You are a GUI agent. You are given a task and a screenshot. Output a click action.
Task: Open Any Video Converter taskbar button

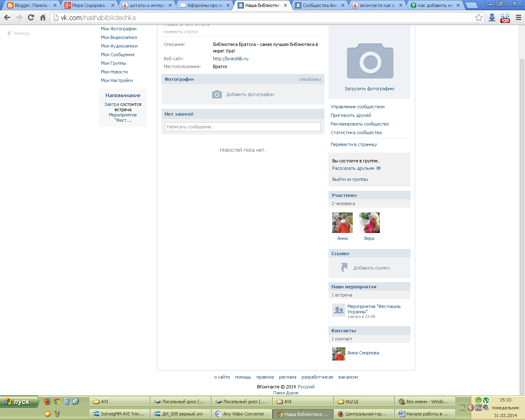(x=242, y=414)
